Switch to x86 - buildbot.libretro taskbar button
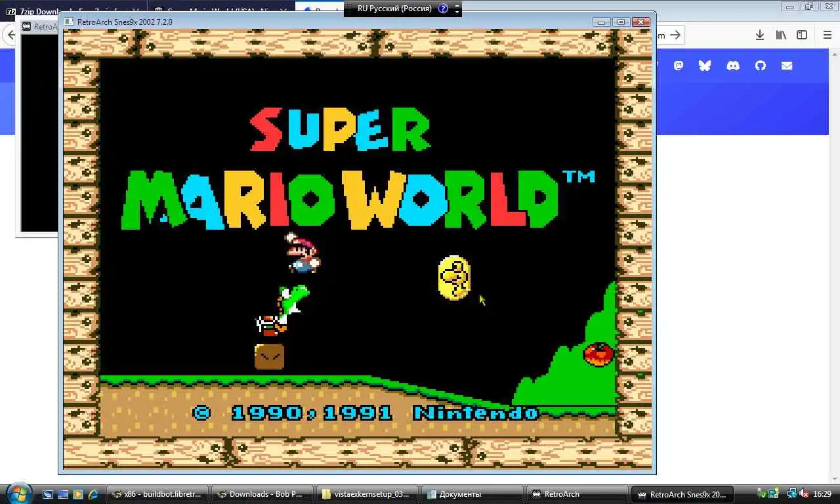Screen dimensions: 840x504 click(158, 494)
